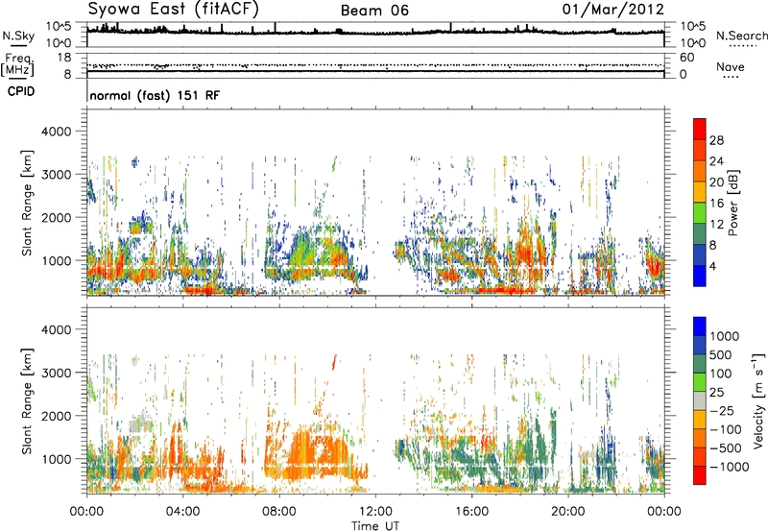Screen dimensions: 768x532
Task: Pick Power colorbar segment between 4 and 8
Action: point(700,254)
